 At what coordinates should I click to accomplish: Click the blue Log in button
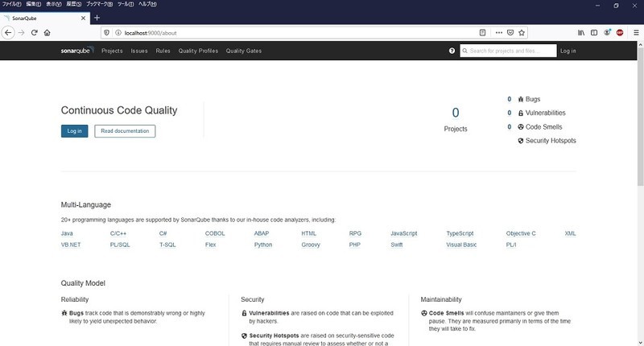click(x=74, y=131)
